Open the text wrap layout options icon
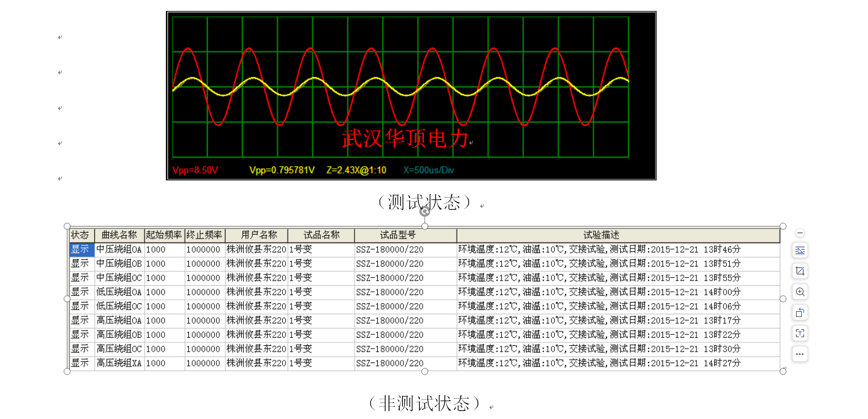Image resolution: width=868 pixels, height=419 pixels. (800, 250)
